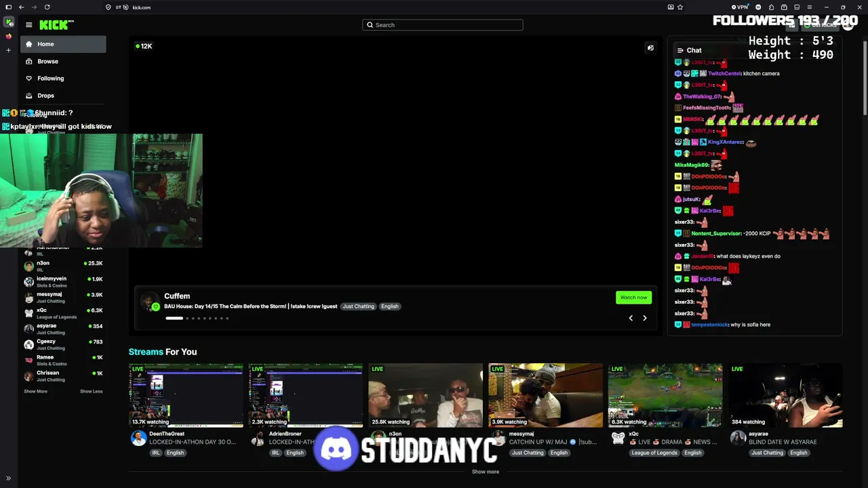Open iceinmyvein channel in sidebar
868x488 pixels.
(x=63, y=281)
